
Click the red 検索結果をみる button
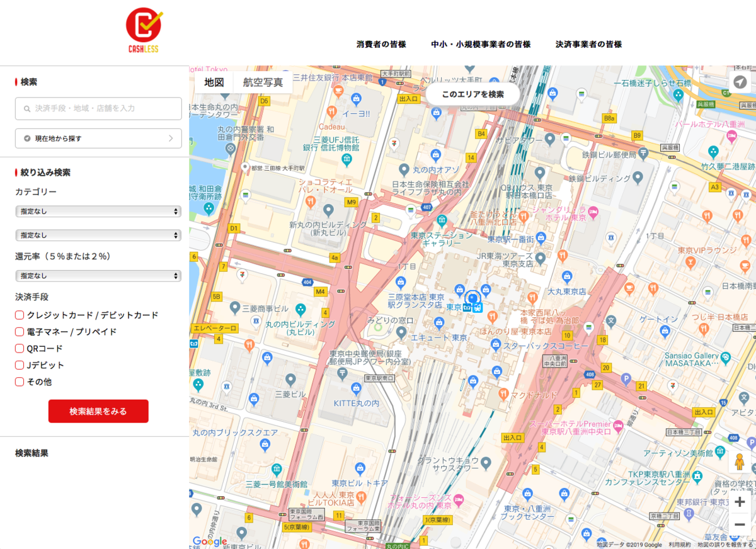[98, 411]
